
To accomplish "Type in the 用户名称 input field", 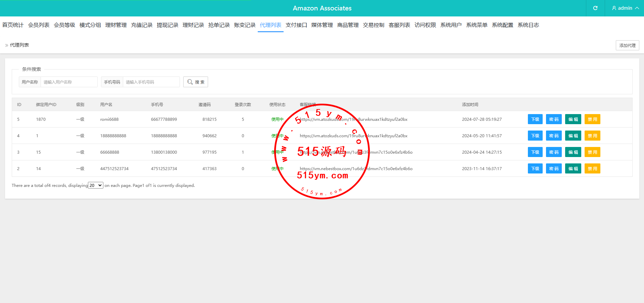I will pos(69,82).
